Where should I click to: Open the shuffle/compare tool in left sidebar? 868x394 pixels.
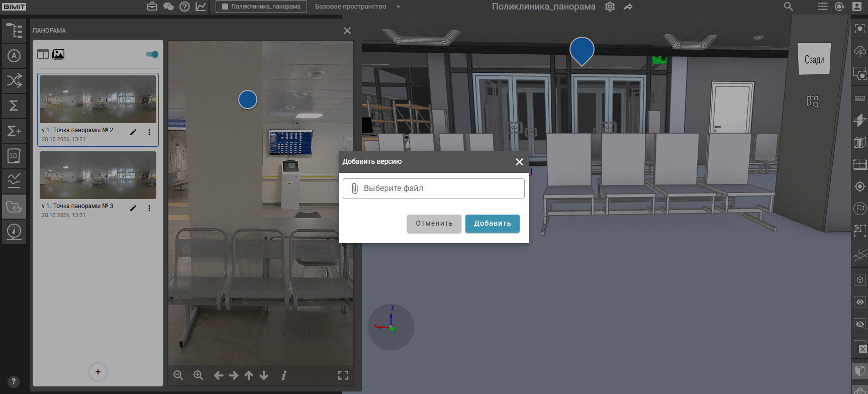tap(14, 80)
